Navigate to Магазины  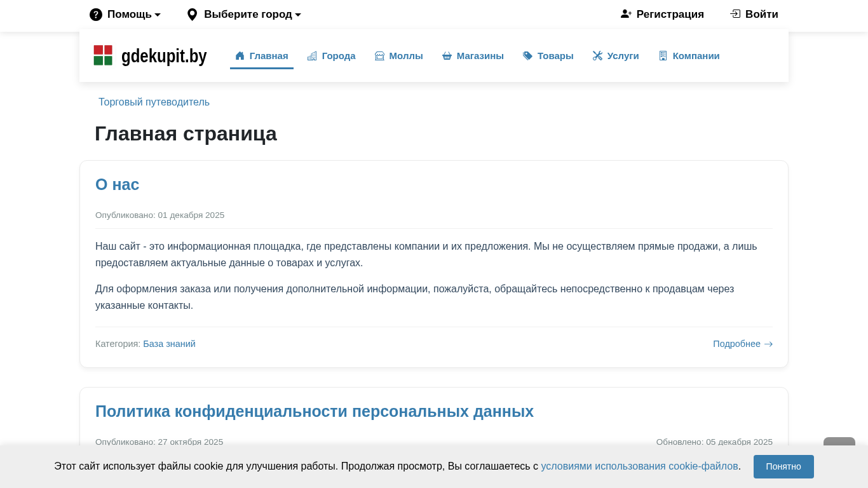(x=473, y=56)
